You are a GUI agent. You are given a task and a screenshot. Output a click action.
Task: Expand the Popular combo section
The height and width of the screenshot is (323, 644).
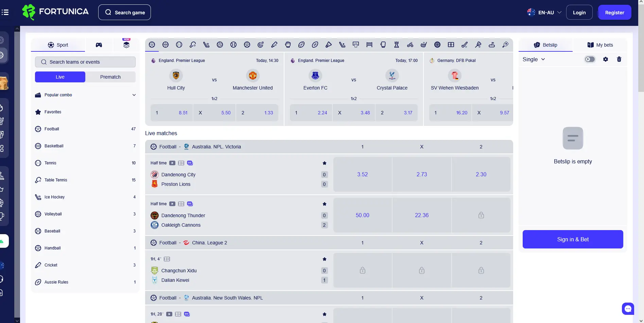point(85,95)
